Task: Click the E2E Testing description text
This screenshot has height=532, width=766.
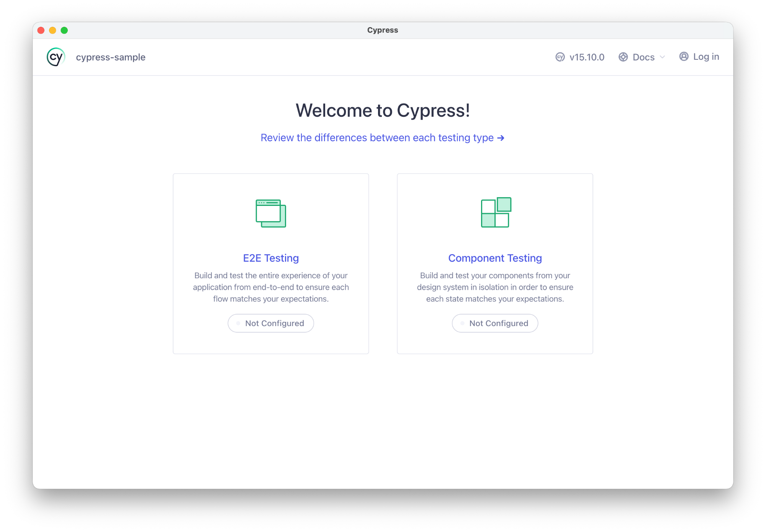Action: pos(271,287)
